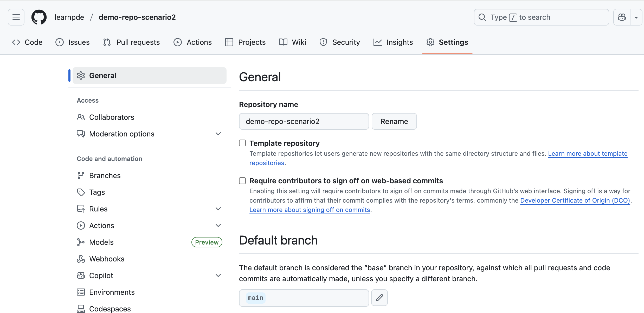The height and width of the screenshot is (313, 644).
Task: Check Require contributors to sign off checkbox
Action: point(242,180)
